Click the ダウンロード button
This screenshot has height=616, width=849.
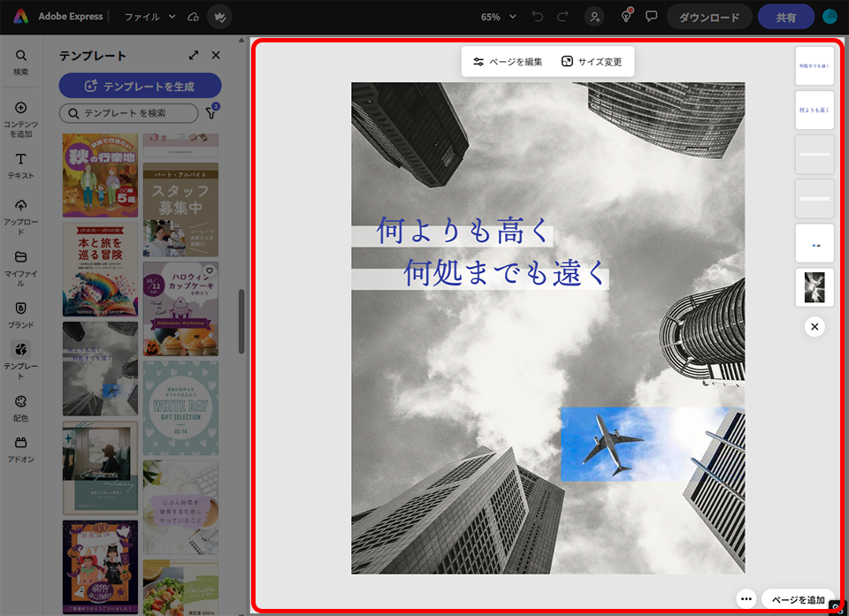coord(709,17)
